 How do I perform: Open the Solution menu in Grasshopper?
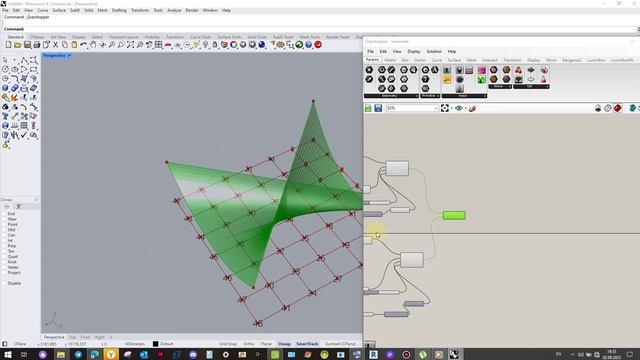434,51
